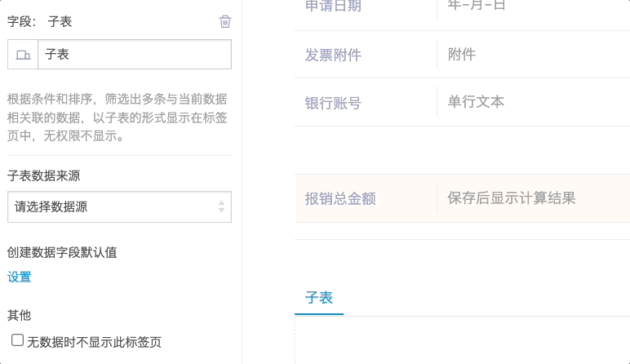Image resolution: width=630 pixels, height=364 pixels.
Task: Edit the 子表 field name input
Action: pos(135,54)
